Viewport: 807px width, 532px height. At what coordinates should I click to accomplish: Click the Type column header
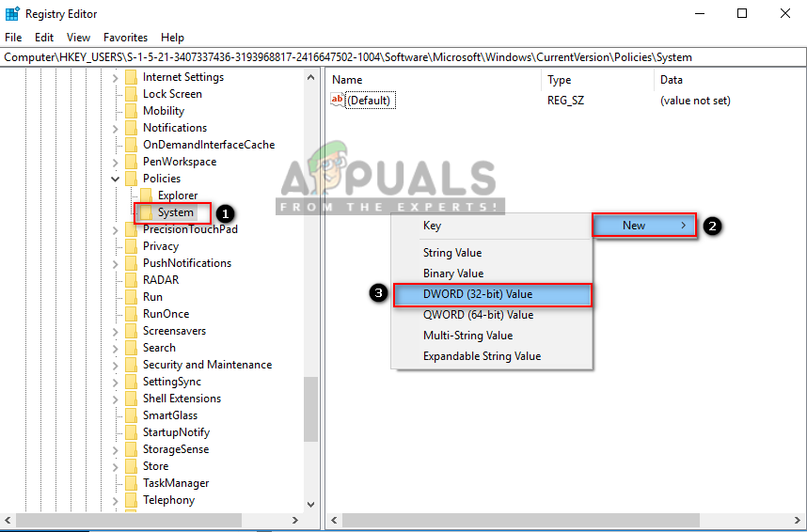coord(597,80)
